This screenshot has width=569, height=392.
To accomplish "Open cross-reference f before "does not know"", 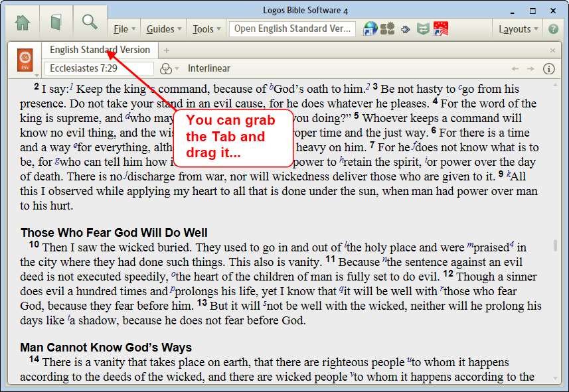I will (x=414, y=145).
